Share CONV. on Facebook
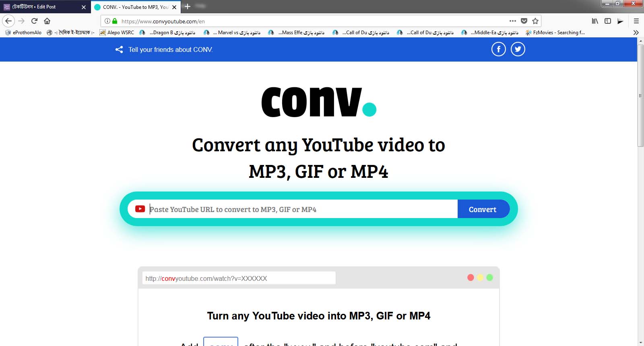The width and height of the screenshot is (644, 346). 498,49
